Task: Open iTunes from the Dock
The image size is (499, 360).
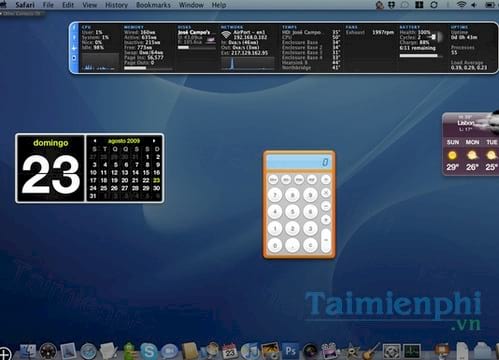Action: click(x=250, y=351)
